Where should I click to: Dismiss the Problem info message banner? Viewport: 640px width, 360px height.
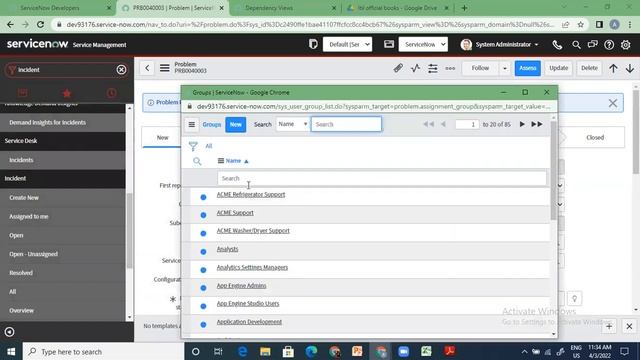click(x=613, y=103)
